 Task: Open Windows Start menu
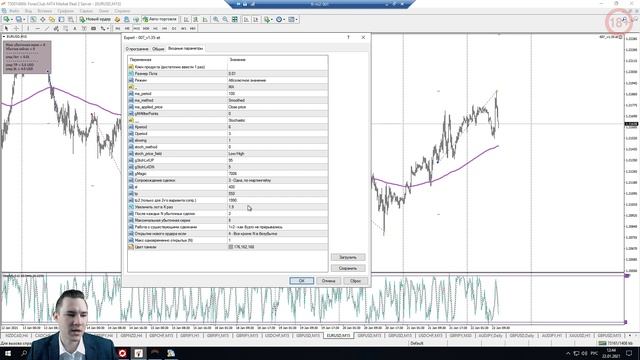click(x=8, y=353)
